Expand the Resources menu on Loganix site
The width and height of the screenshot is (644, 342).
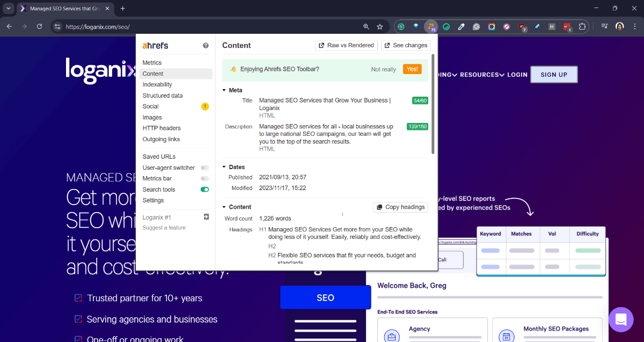tap(482, 75)
